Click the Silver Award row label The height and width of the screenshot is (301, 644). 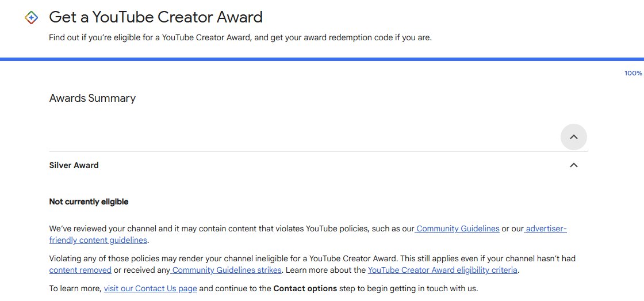click(74, 165)
